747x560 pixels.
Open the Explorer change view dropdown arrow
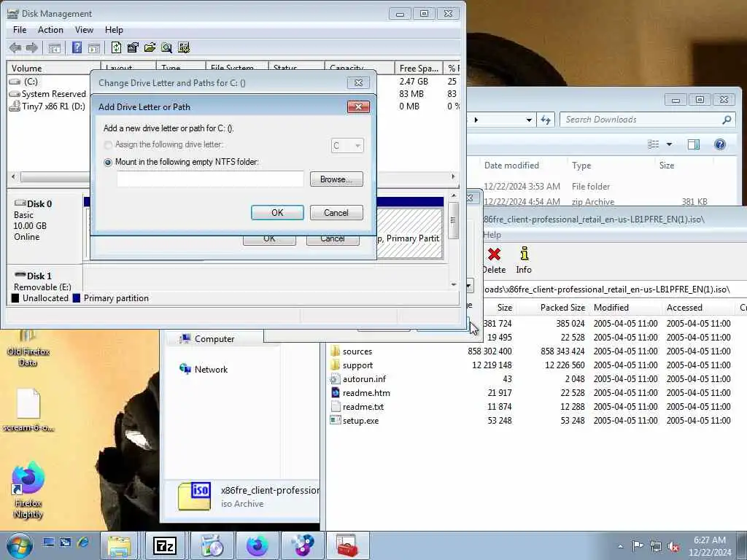coord(670,144)
